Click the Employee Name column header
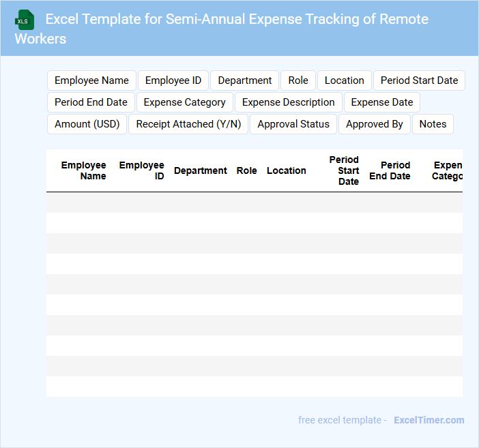The image size is (479, 448). click(x=83, y=170)
